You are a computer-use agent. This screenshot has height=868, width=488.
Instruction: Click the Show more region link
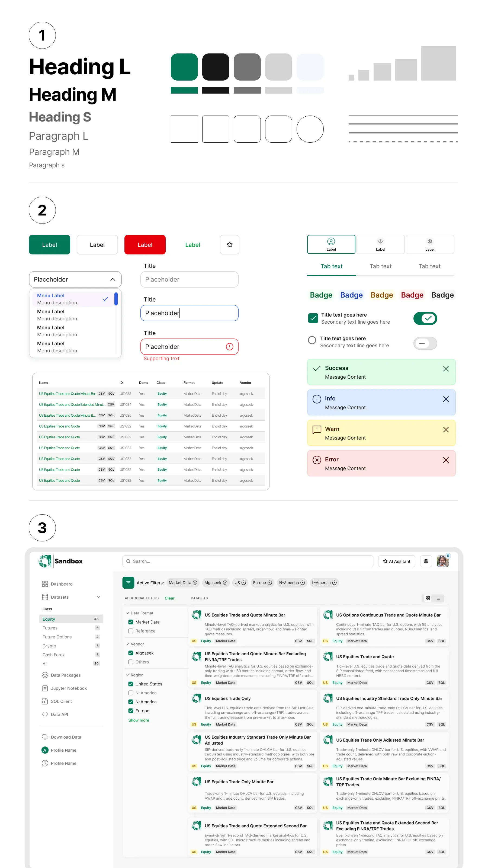[x=139, y=720]
